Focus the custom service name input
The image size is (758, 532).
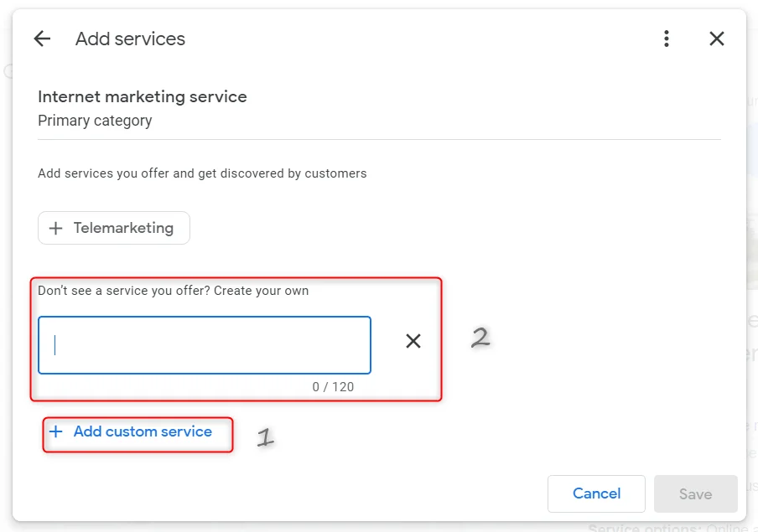[205, 345]
